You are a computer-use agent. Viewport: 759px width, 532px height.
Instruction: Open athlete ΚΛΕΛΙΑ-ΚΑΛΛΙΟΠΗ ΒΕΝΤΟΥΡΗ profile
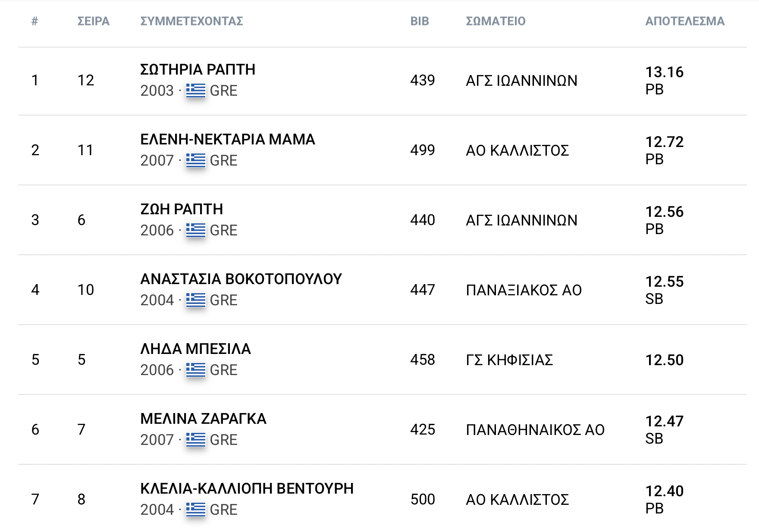247,488
